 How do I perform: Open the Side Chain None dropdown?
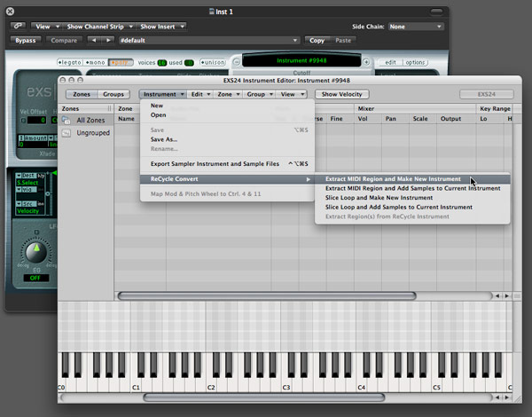click(x=416, y=27)
